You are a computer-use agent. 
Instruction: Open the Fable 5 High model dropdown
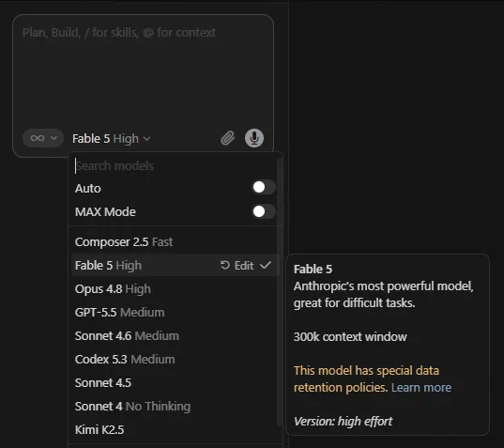click(x=111, y=139)
